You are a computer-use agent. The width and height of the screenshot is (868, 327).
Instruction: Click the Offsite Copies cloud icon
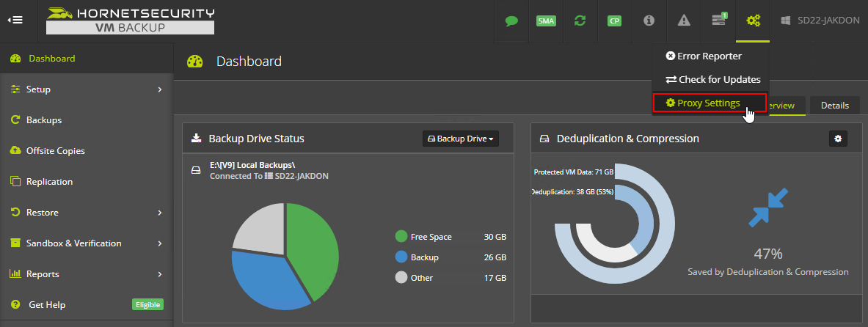pyautogui.click(x=15, y=150)
